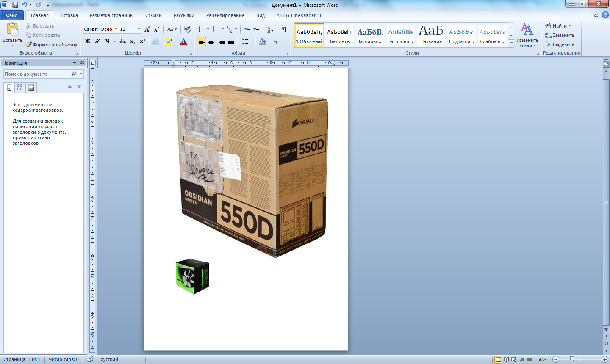Viewport: 610px width, 364px height.
Task: Undo the last action
Action: pos(24,5)
